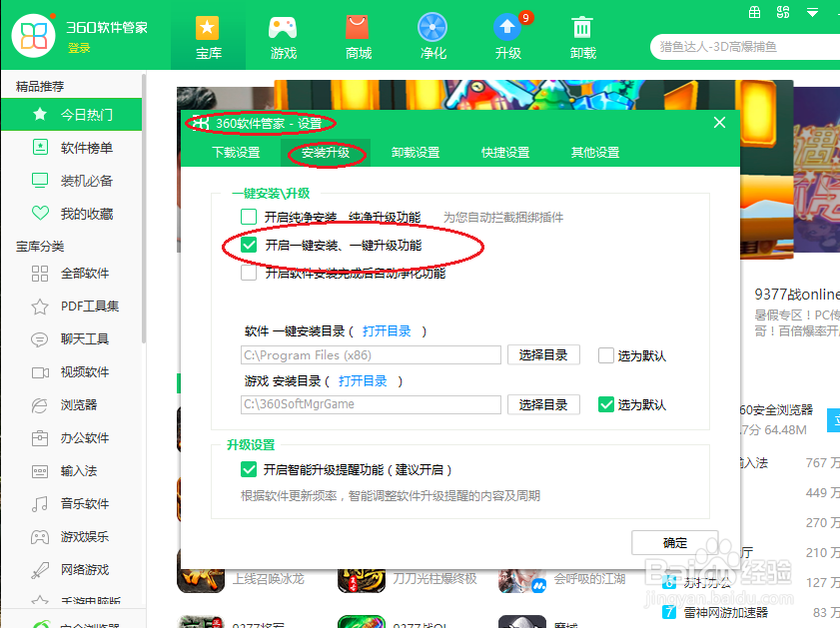
Task: Switch to 其他设置 tab
Action: pyautogui.click(x=595, y=153)
